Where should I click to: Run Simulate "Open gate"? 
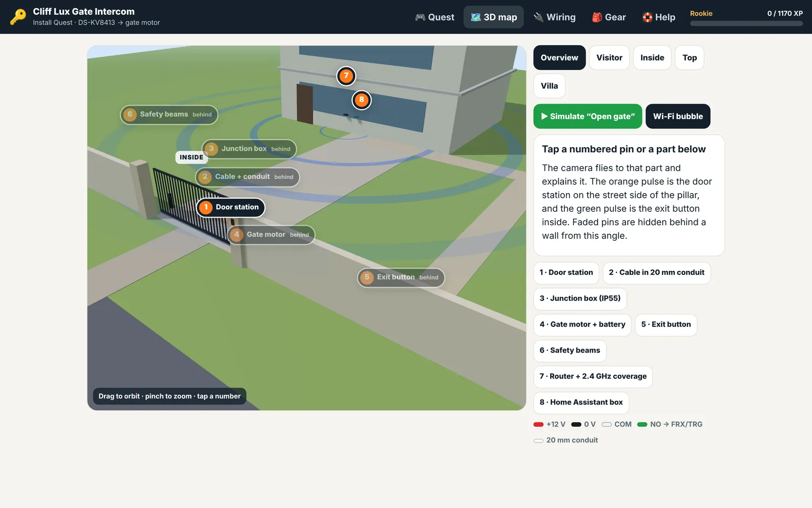588,116
